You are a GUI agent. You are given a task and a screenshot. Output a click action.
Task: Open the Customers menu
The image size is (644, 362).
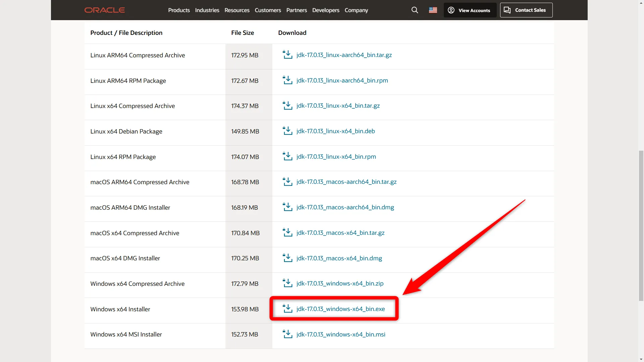(x=268, y=10)
